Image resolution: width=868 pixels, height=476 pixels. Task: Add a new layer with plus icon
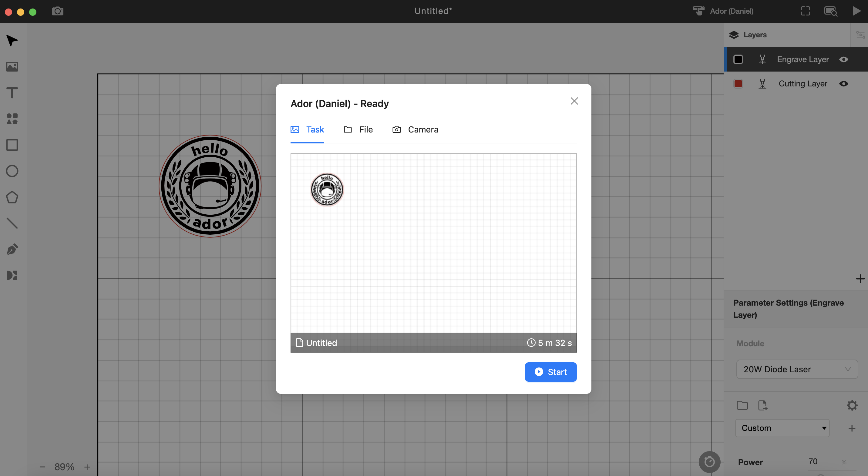click(x=860, y=279)
